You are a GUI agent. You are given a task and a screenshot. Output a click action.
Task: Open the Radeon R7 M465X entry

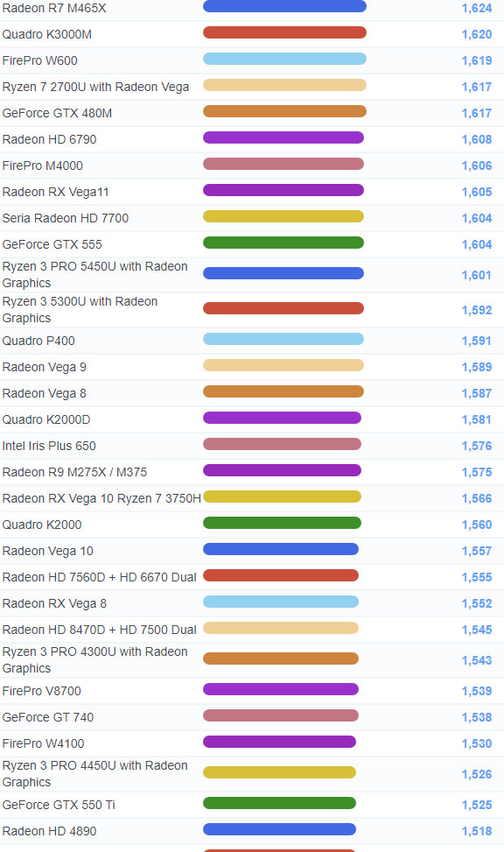(x=54, y=8)
